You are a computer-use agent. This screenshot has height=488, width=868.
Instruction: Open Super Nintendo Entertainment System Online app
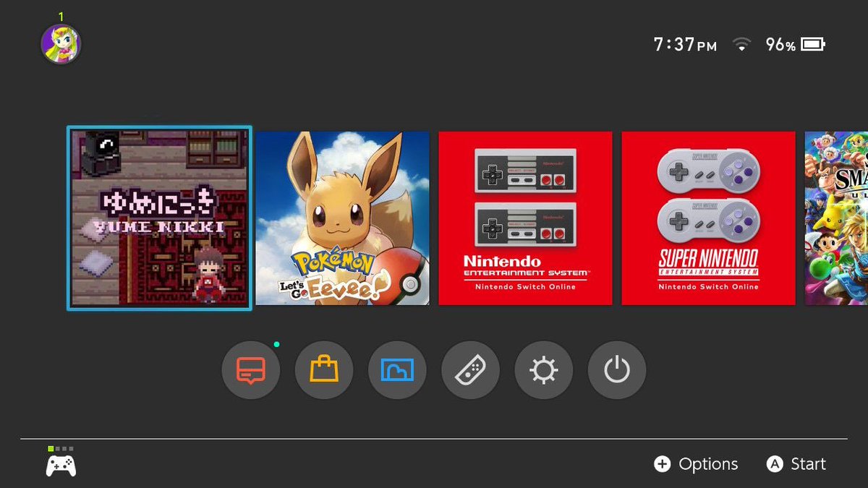click(x=709, y=218)
